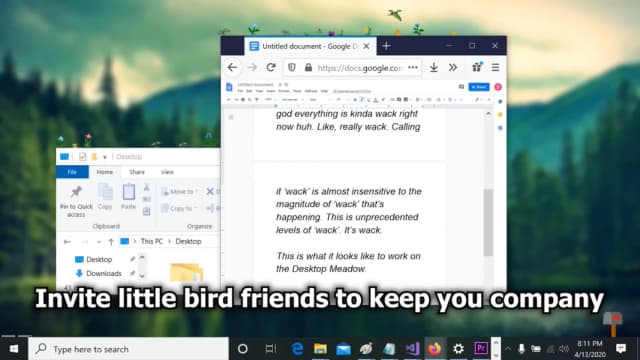640x360 pixels.
Task: Open the Move to dropdown
Action: point(179,191)
